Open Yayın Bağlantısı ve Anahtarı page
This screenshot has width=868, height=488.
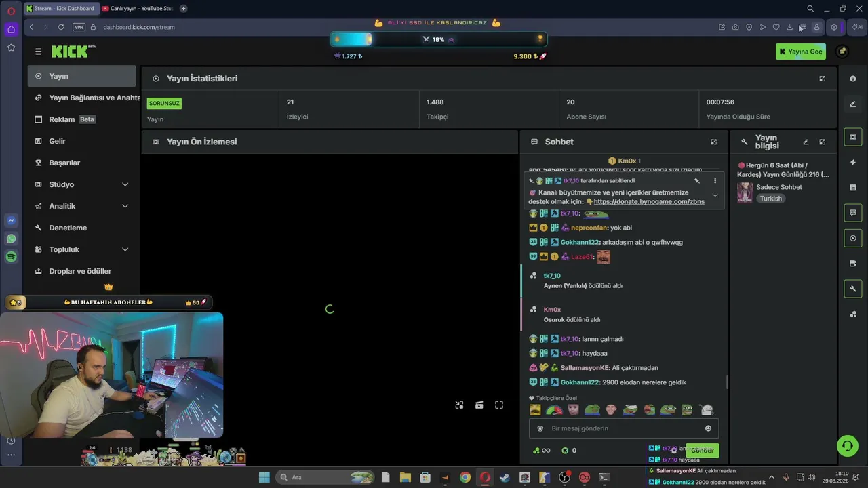pyautogui.click(x=82, y=98)
